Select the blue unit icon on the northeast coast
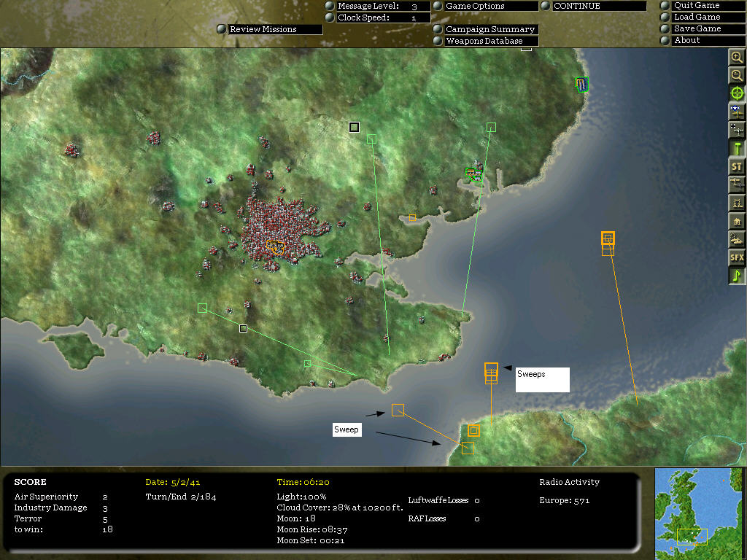Image resolution: width=747 pixels, height=560 pixels. click(581, 85)
